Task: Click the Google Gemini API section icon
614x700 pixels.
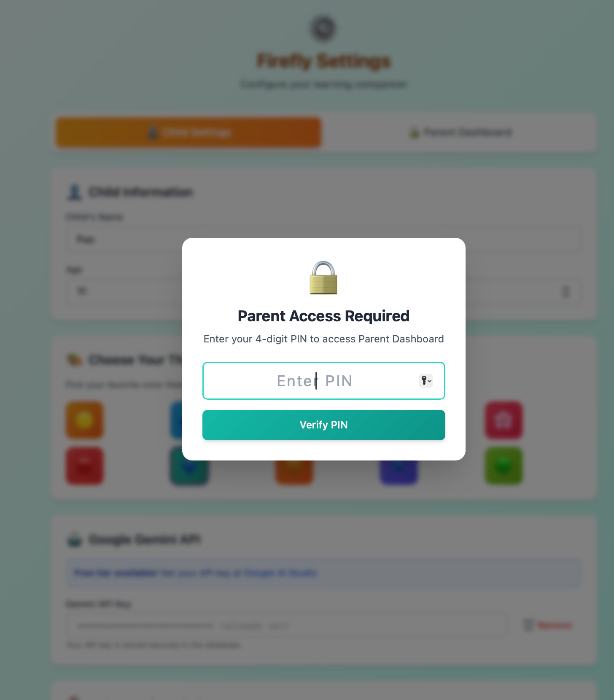Action: [x=75, y=540]
